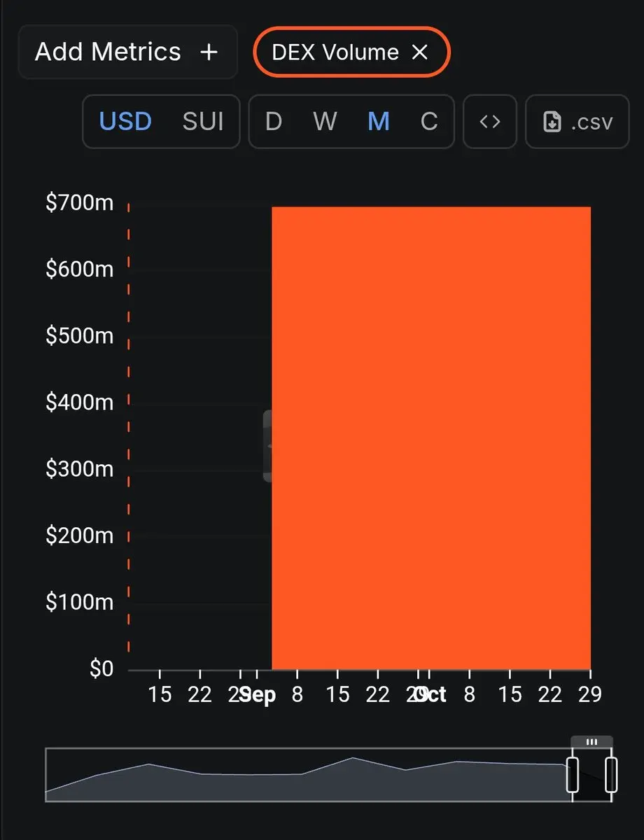The image size is (644, 840).
Task: Select weekly interval W
Action: (x=325, y=122)
